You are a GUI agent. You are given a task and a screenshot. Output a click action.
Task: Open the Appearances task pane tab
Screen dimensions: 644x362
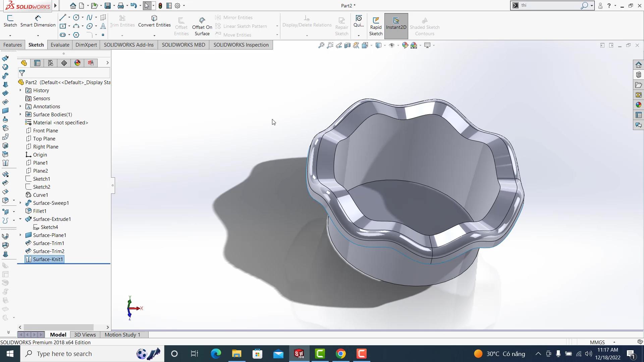638,105
